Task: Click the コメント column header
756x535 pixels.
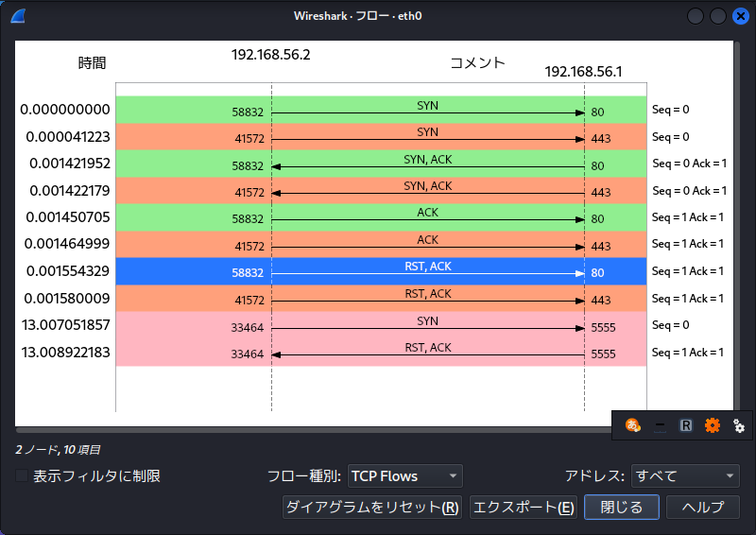Action: [x=477, y=63]
